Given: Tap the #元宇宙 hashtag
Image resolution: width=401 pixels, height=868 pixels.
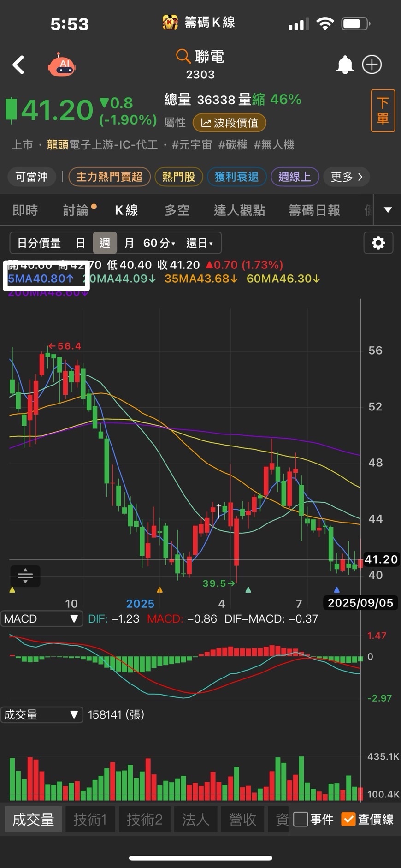Looking at the screenshot, I should (192, 145).
